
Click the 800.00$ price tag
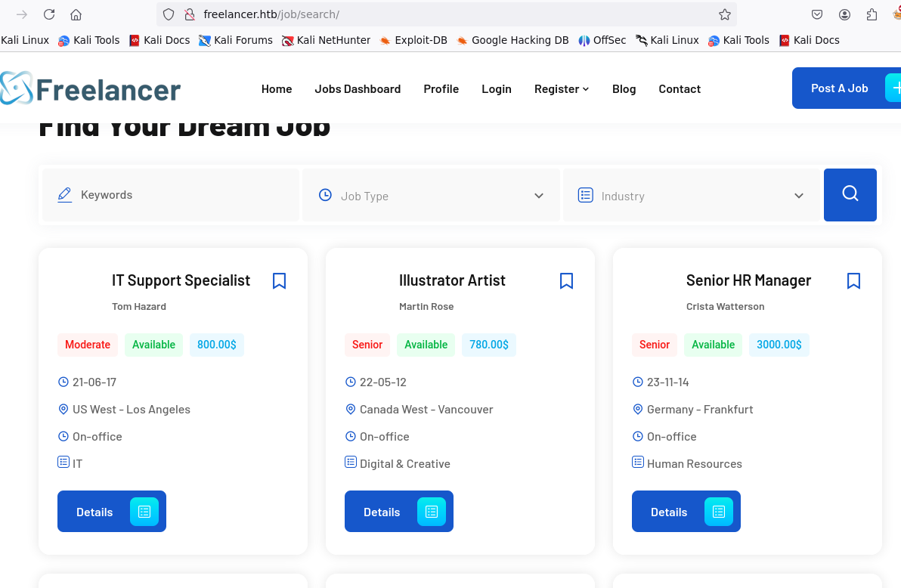point(217,345)
